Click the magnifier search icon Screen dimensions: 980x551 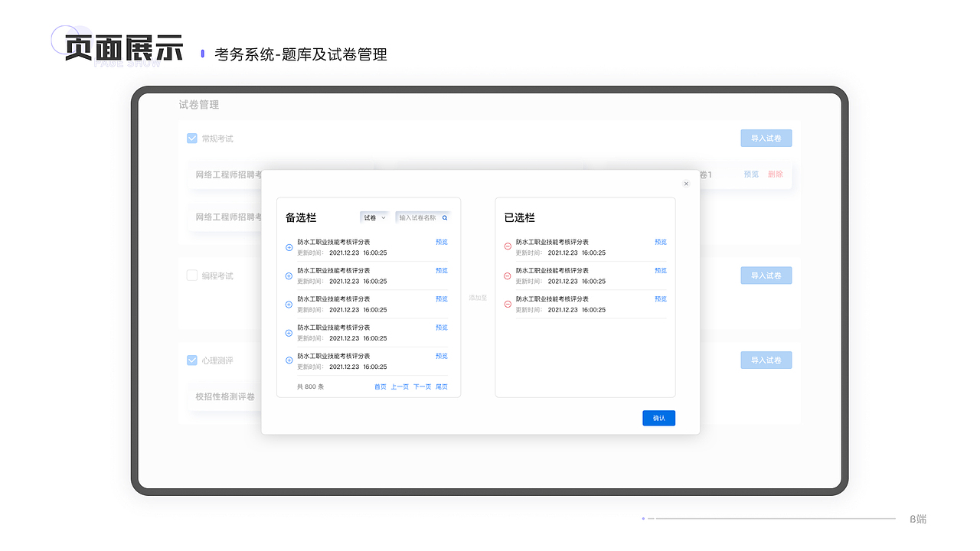click(x=445, y=218)
